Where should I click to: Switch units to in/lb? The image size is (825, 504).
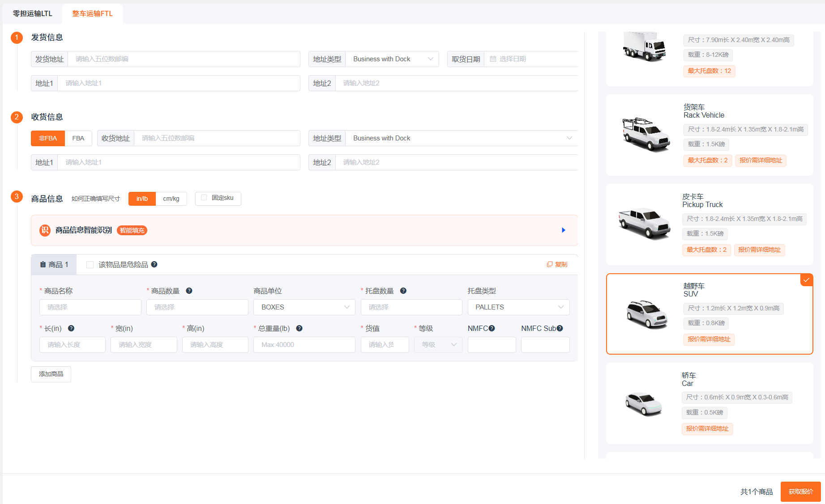tap(142, 199)
